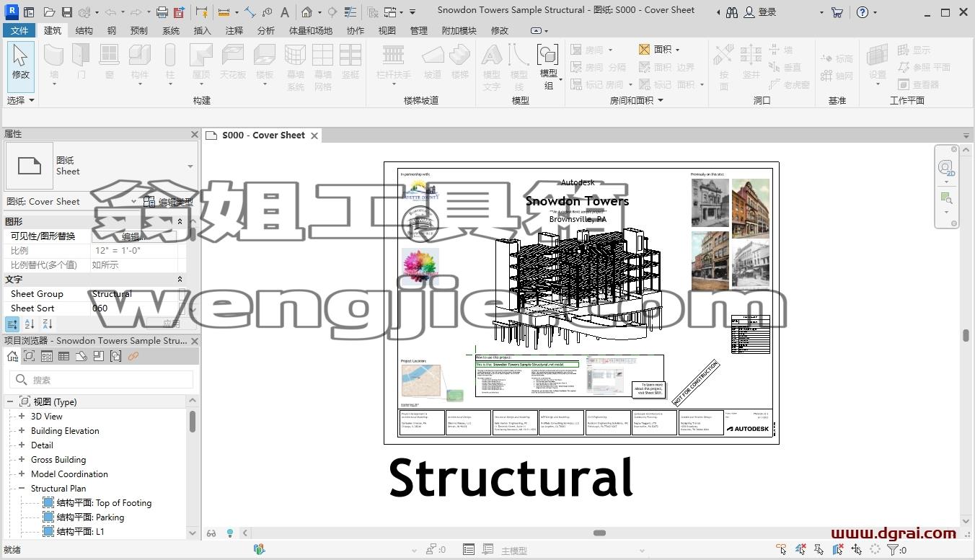Image resolution: width=975 pixels, height=560 pixels.
Task: Close the S000 - Cover Sheet tab
Action: (314, 135)
